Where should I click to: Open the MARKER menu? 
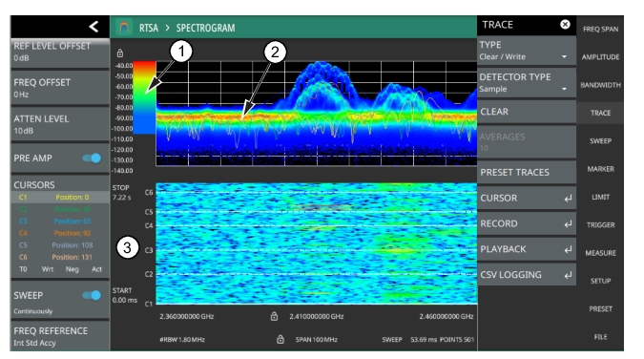(x=600, y=169)
